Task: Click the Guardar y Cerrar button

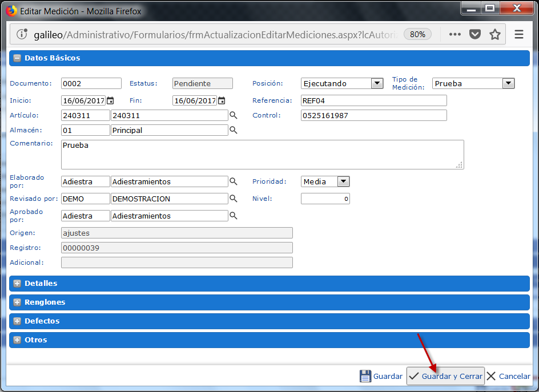Action: [x=445, y=377]
